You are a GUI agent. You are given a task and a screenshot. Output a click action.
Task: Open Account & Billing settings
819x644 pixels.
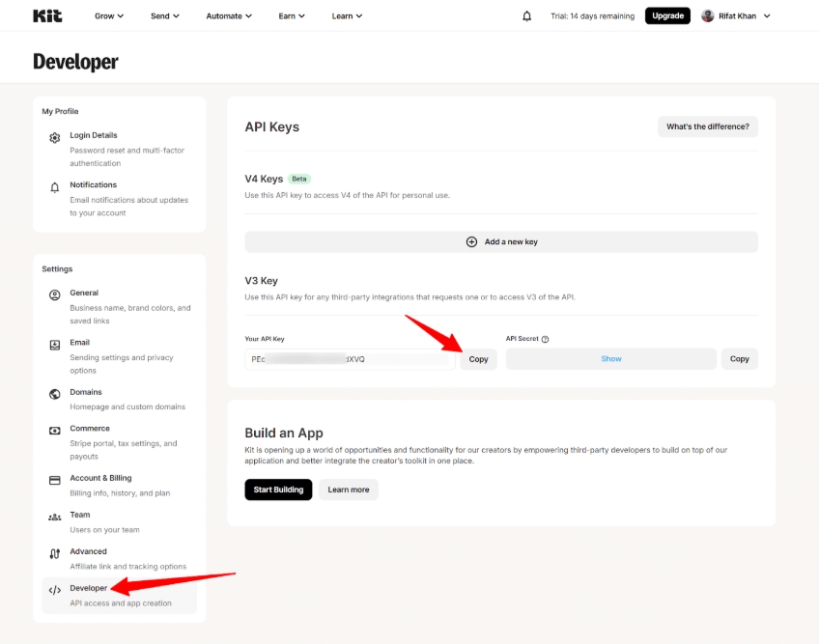click(120, 486)
